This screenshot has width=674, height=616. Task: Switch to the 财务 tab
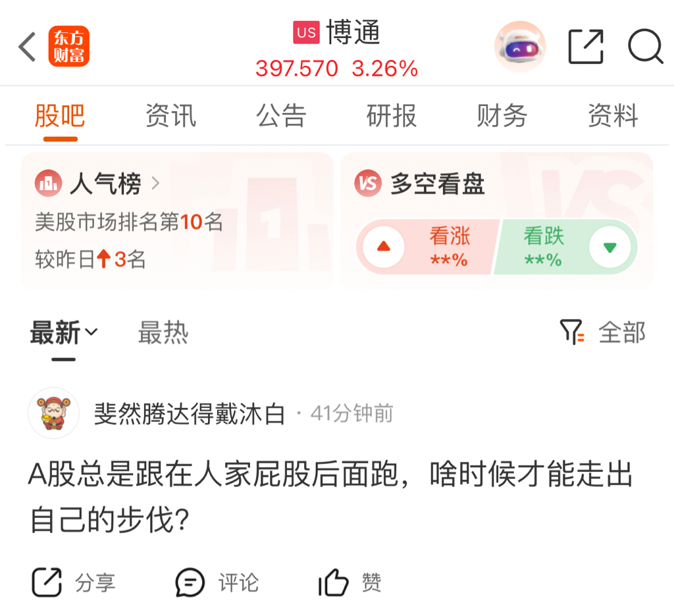click(502, 116)
